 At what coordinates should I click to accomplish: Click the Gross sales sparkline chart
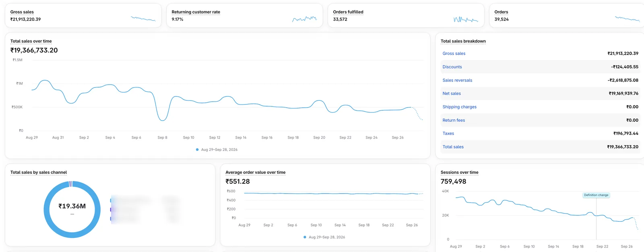(143, 19)
